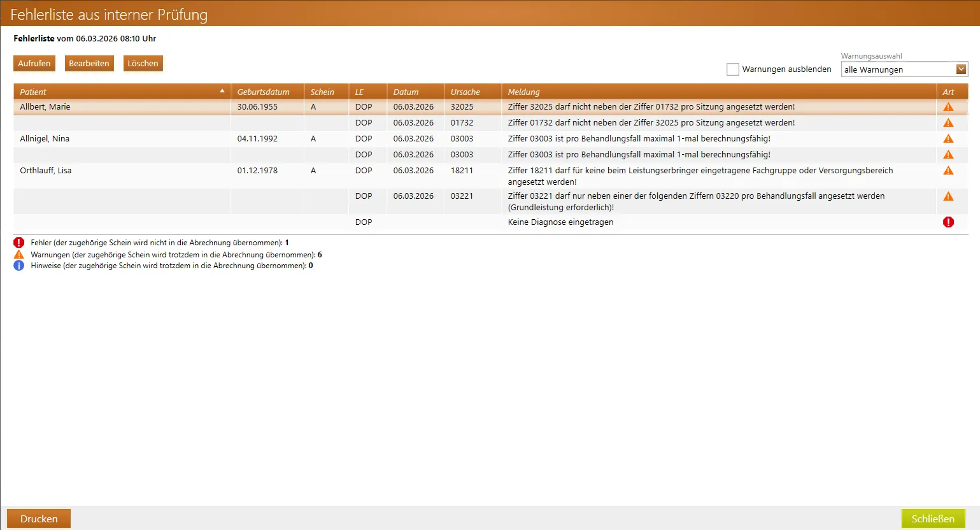Click blue Hinweise info icon in legend

(19, 266)
